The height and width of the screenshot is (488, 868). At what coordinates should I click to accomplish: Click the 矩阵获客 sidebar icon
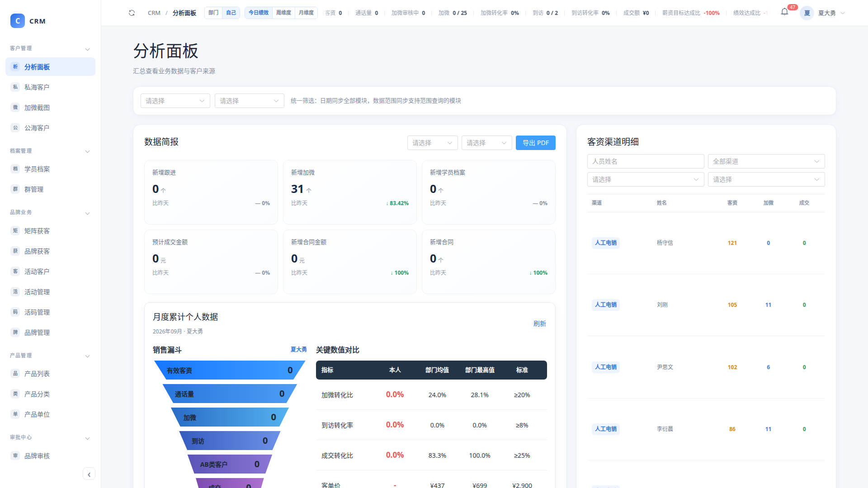click(x=15, y=231)
